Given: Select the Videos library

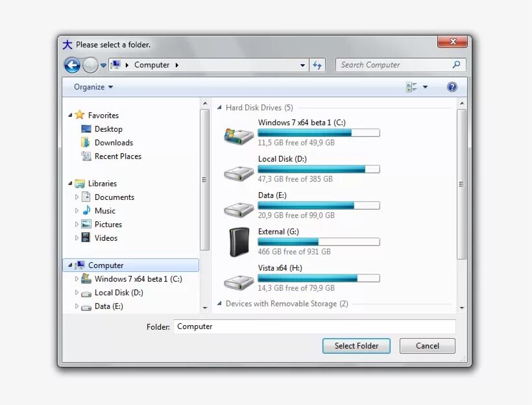Looking at the screenshot, I should [x=106, y=238].
